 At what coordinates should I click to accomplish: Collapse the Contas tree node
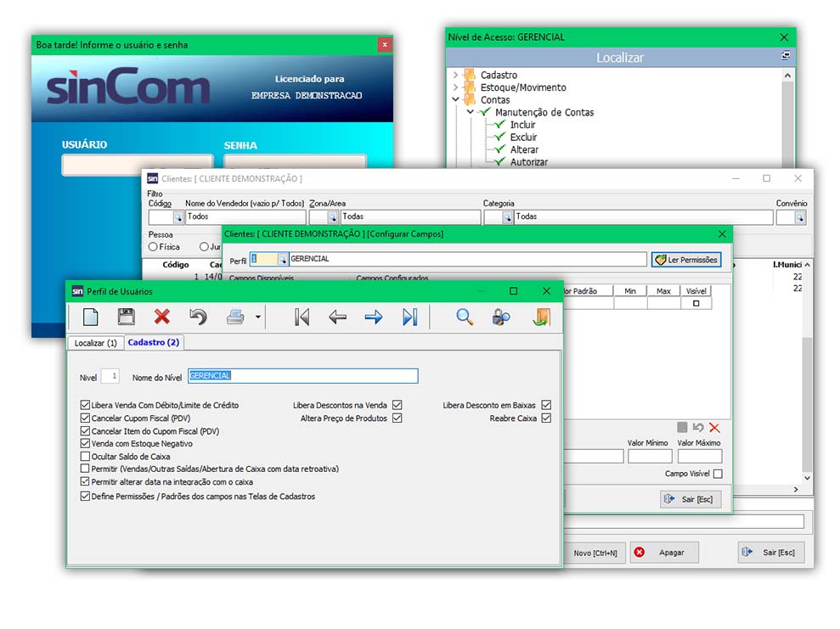click(x=455, y=99)
